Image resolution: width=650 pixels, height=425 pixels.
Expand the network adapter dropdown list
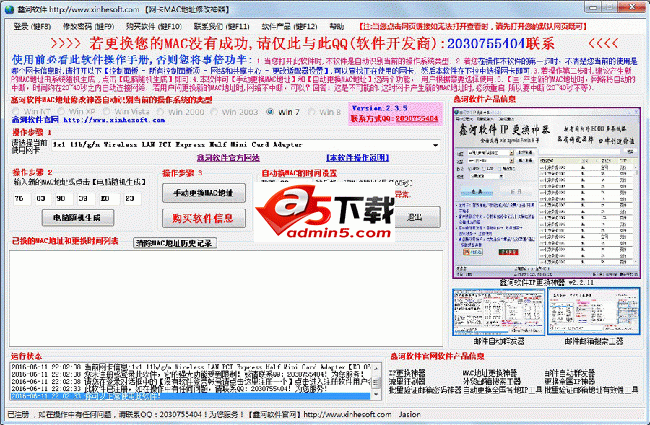(435, 145)
